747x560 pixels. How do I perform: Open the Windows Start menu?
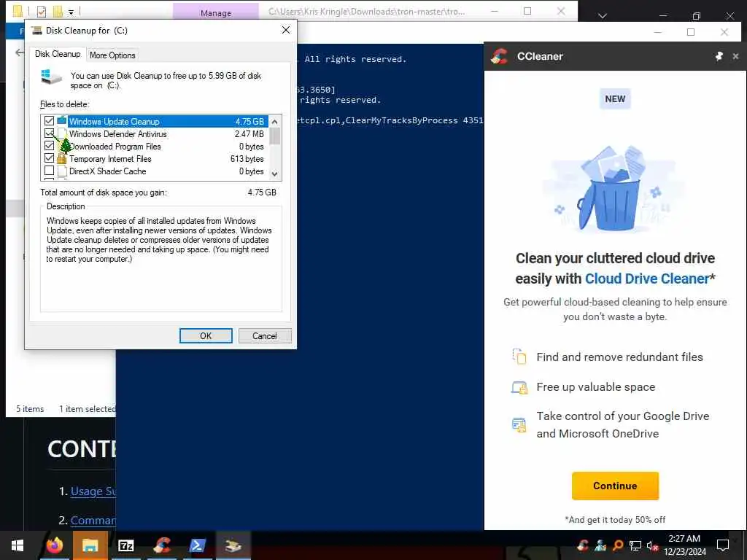click(18, 545)
